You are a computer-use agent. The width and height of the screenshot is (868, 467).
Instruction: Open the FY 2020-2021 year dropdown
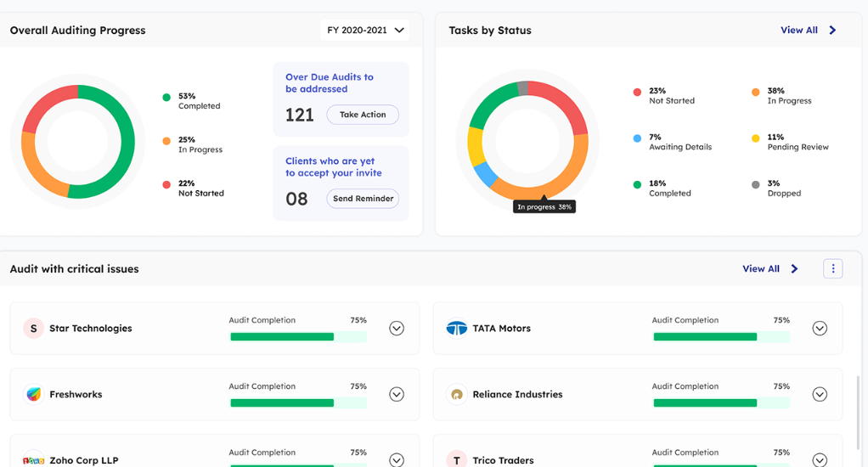(364, 31)
